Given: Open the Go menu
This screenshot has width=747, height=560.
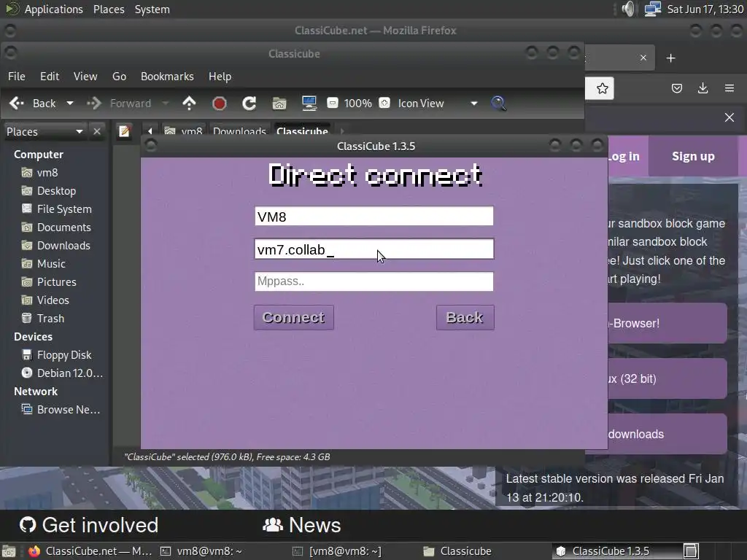Looking at the screenshot, I should (119, 76).
